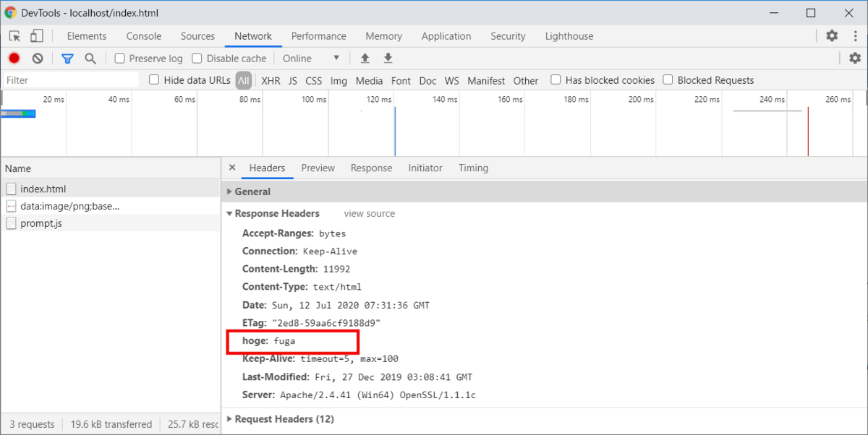Screen dimensions: 868x435
Task: Clear the network log icon
Action: tap(38, 59)
